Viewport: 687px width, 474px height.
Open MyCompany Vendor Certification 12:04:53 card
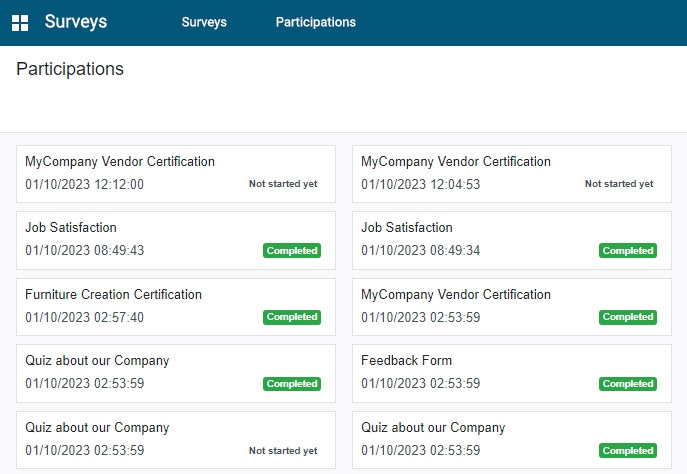(x=512, y=174)
